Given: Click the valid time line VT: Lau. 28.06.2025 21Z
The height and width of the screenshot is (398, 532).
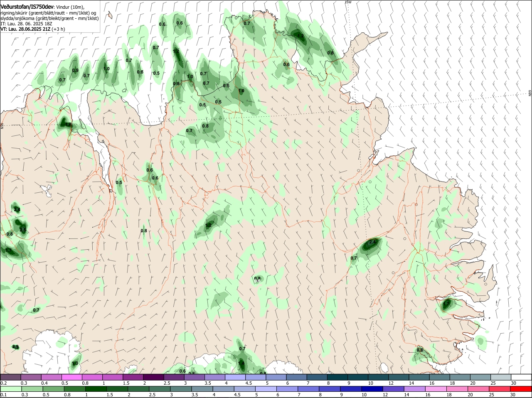Looking at the screenshot, I should [x=25, y=29].
